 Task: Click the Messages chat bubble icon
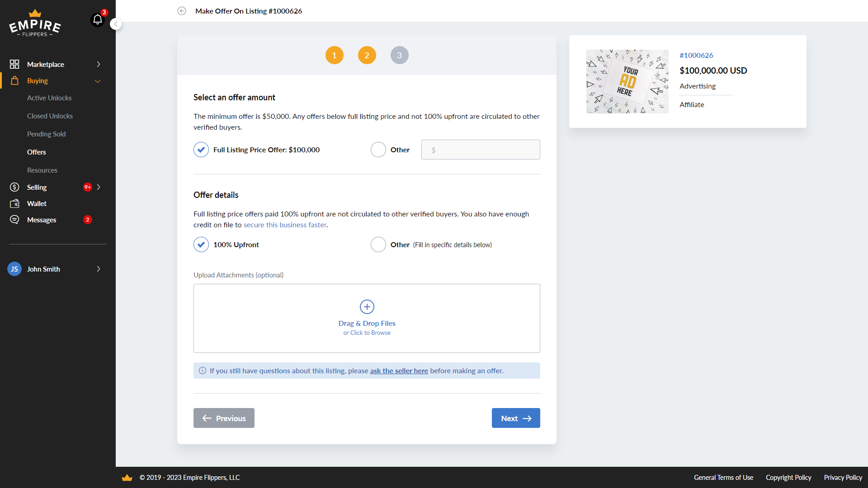tap(14, 220)
